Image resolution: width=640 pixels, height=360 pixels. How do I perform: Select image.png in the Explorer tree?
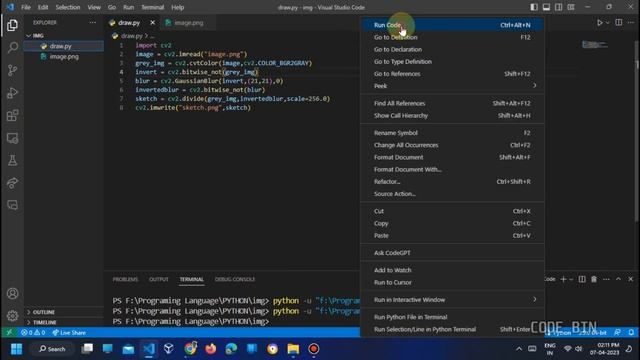(x=64, y=57)
